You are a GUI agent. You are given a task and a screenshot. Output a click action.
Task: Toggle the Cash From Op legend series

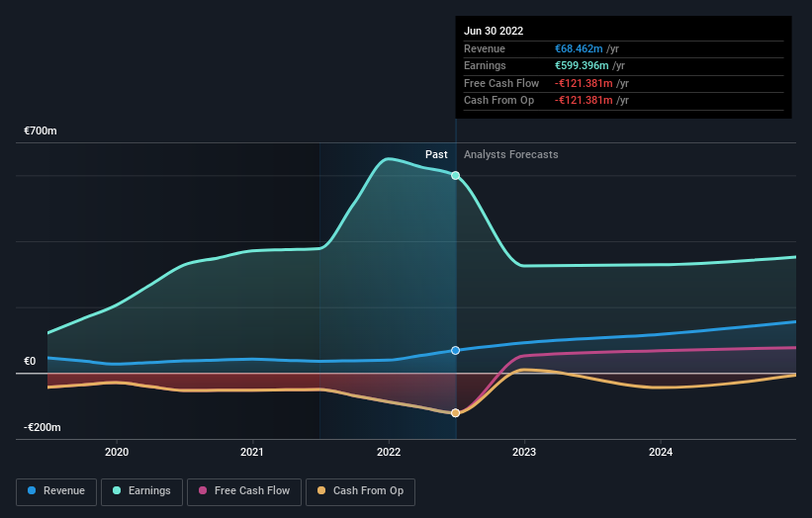(x=360, y=491)
